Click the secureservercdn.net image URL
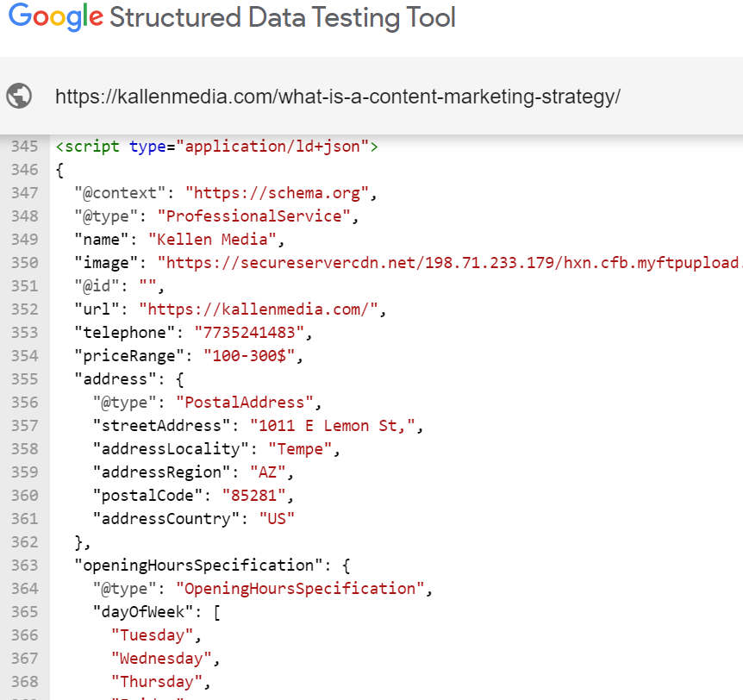 [x=448, y=263]
